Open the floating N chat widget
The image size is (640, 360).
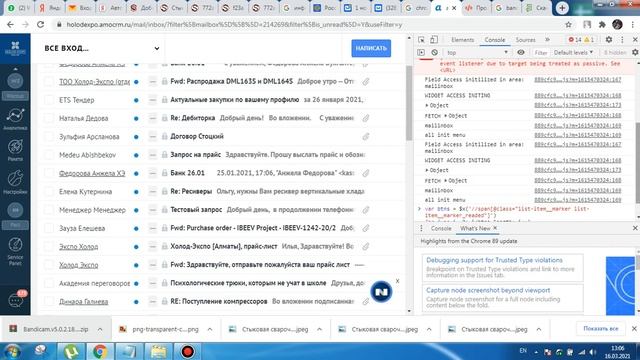click(381, 291)
